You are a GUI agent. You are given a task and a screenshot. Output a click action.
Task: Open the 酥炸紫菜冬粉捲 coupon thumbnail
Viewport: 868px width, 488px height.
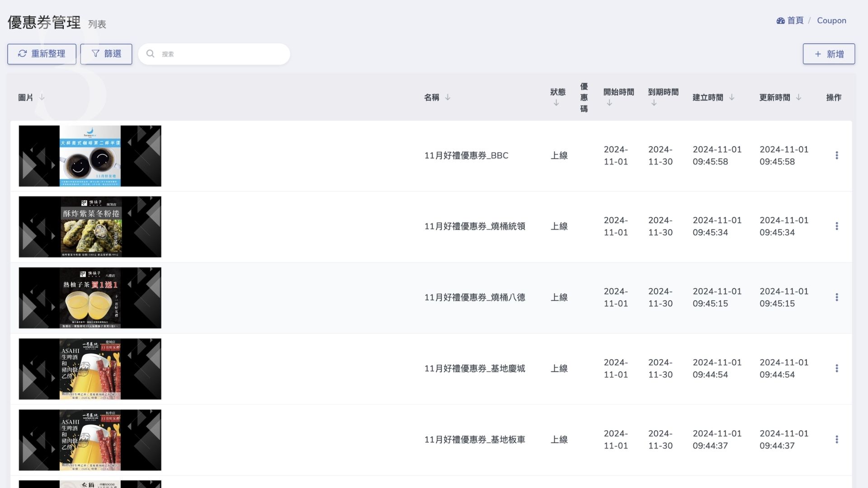click(x=90, y=227)
